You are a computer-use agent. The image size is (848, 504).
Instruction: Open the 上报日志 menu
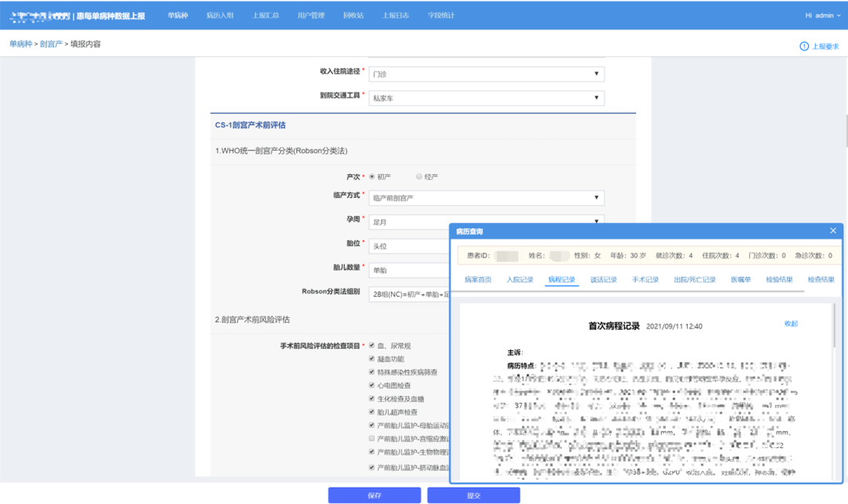click(395, 16)
